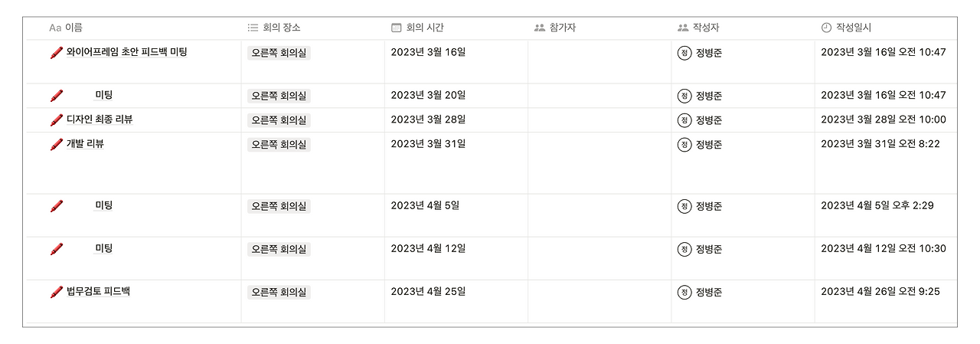
Task: Open 개발 리뷰 meeting entry
Action: [x=85, y=143]
